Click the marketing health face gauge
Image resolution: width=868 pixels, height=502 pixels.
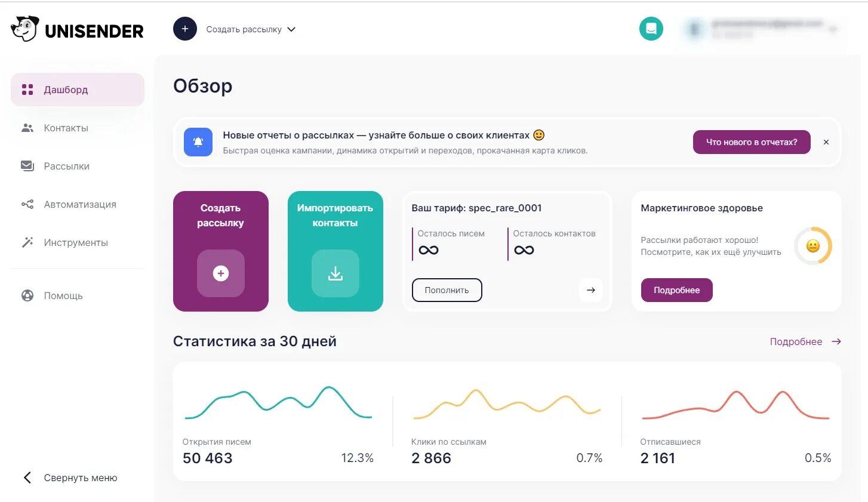coord(813,246)
